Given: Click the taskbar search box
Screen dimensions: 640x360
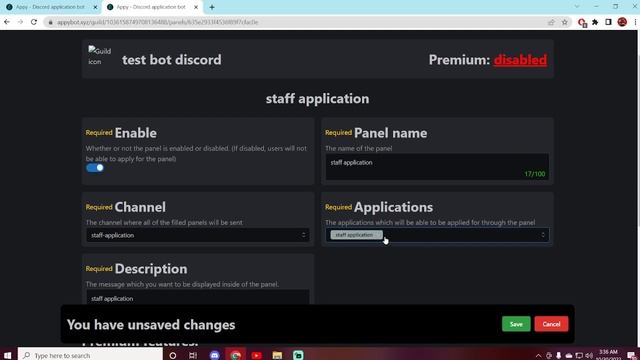Looking at the screenshot, I should pyautogui.click(x=90, y=355).
